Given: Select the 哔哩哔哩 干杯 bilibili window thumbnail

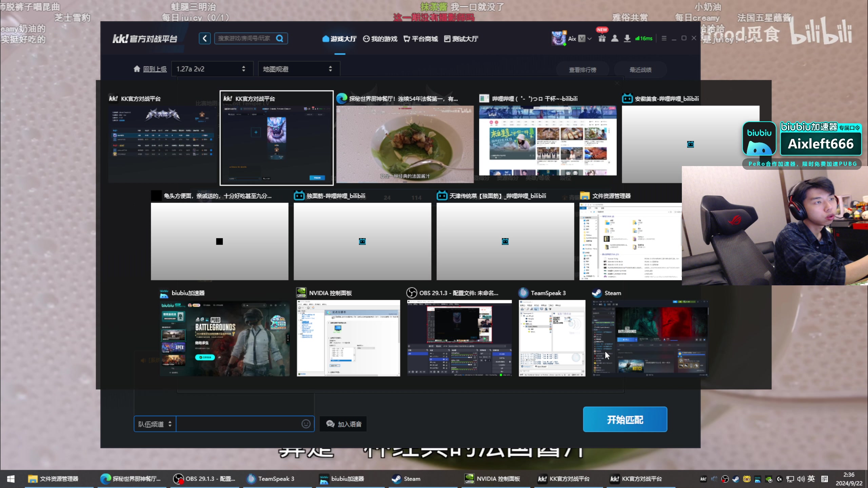Looking at the screenshot, I should pos(548,141).
